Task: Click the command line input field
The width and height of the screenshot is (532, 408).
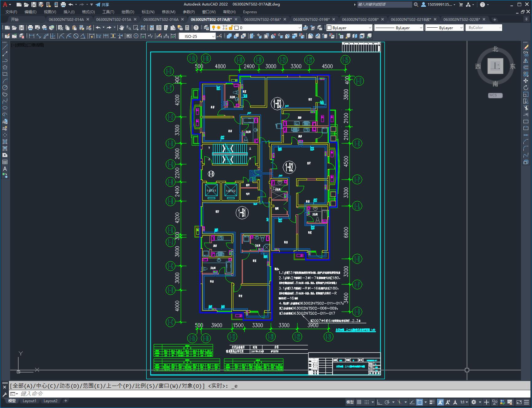Action: pyautogui.click(x=270, y=394)
